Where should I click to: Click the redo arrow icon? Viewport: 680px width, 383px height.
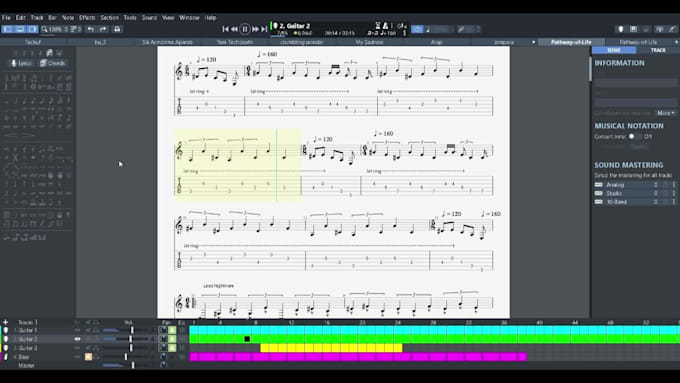click(103, 29)
